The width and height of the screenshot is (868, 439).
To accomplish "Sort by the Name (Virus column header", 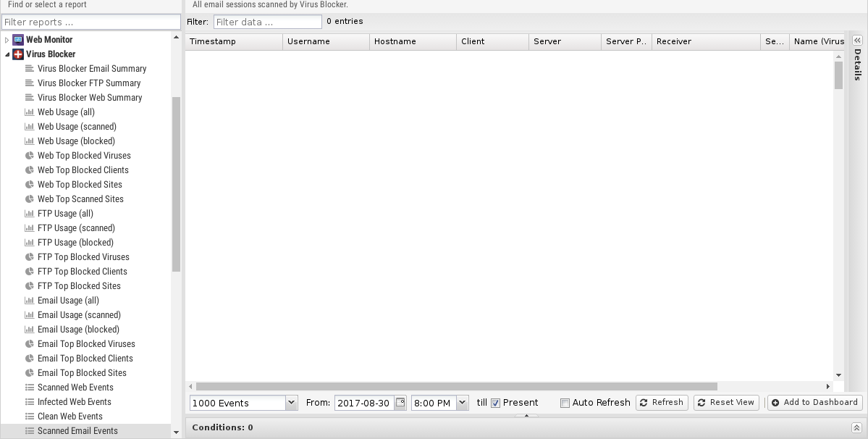I will click(818, 41).
